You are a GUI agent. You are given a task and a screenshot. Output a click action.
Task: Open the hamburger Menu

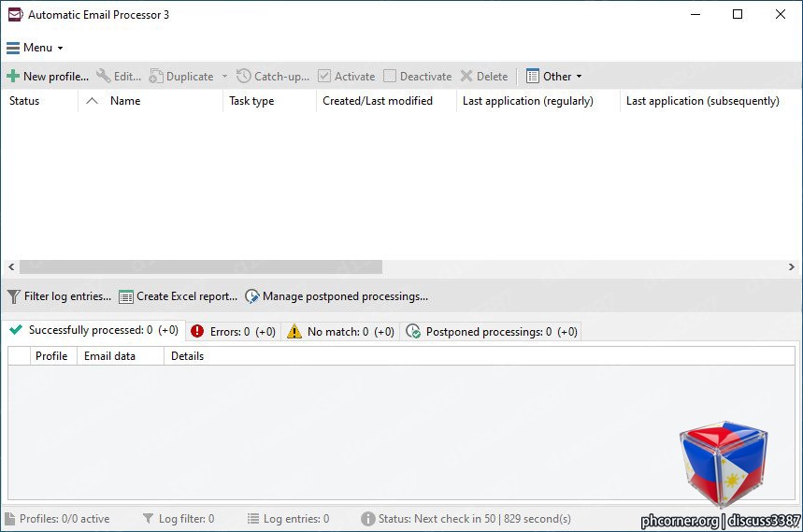click(x=35, y=48)
